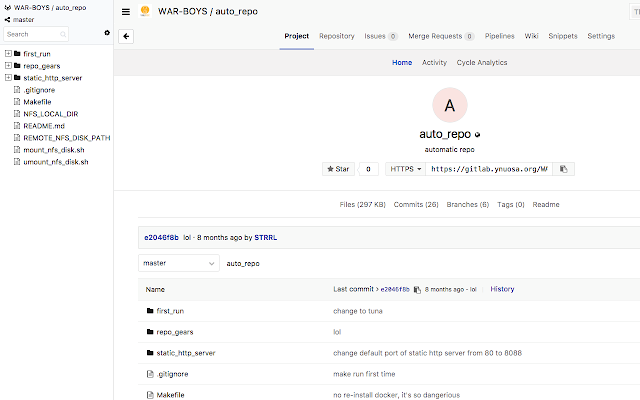Click the back arrow button
This screenshot has width=640, height=400.
[x=126, y=36]
